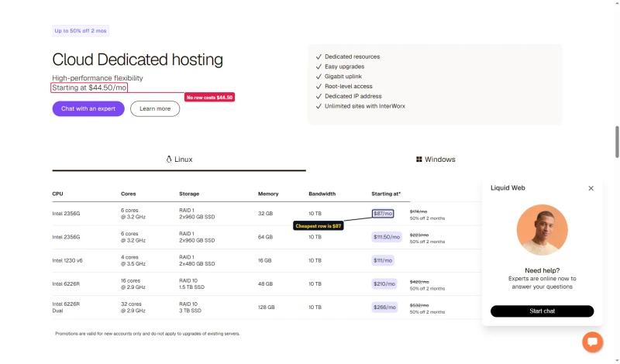Click the Cores column header
The height and width of the screenshot is (364, 620).
129,194
